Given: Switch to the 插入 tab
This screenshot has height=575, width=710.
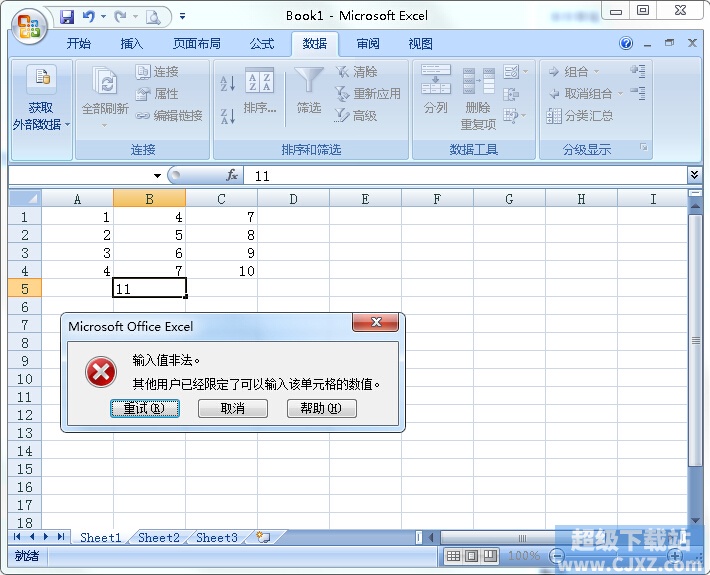Looking at the screenshot, I should (131, 43).
